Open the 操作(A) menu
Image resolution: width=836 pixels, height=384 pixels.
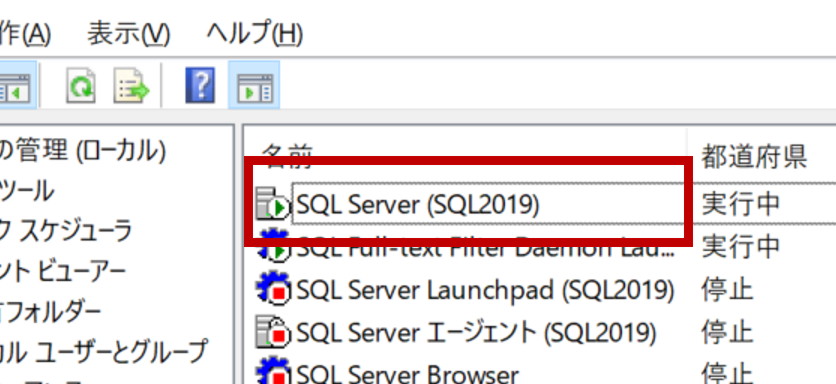26,34
